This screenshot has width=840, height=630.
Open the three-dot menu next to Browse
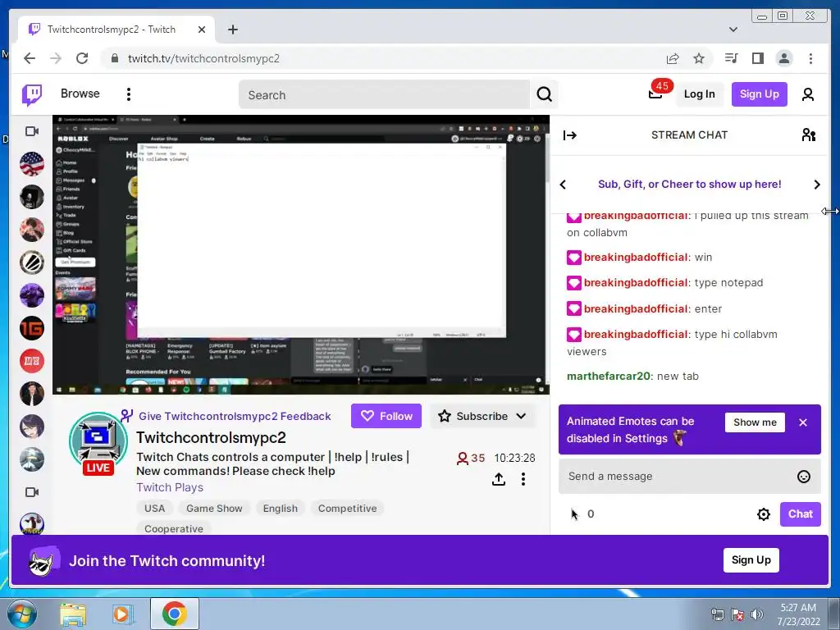[129, 94]
